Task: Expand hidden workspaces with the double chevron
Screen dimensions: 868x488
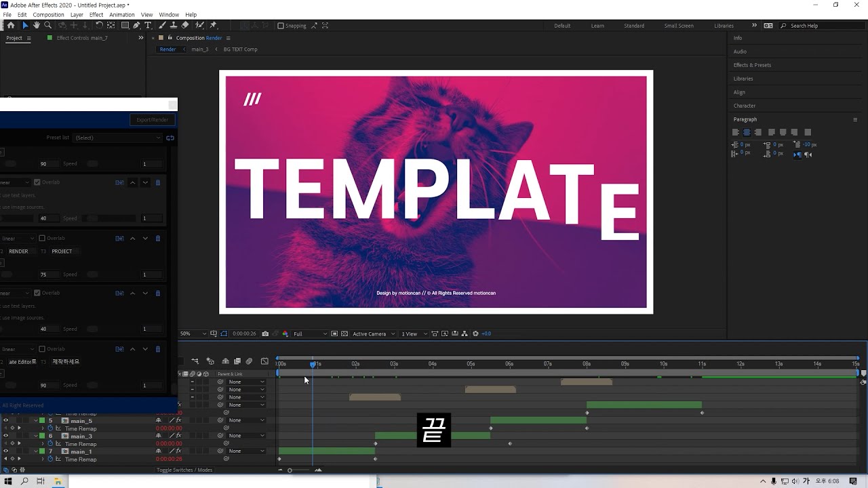Action: [x=754, y=26]
